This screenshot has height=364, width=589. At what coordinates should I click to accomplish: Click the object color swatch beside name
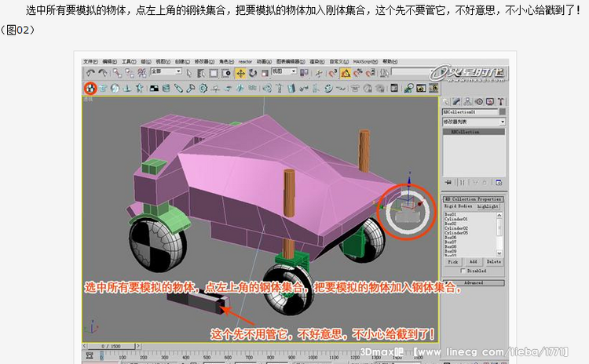point(503,112)
